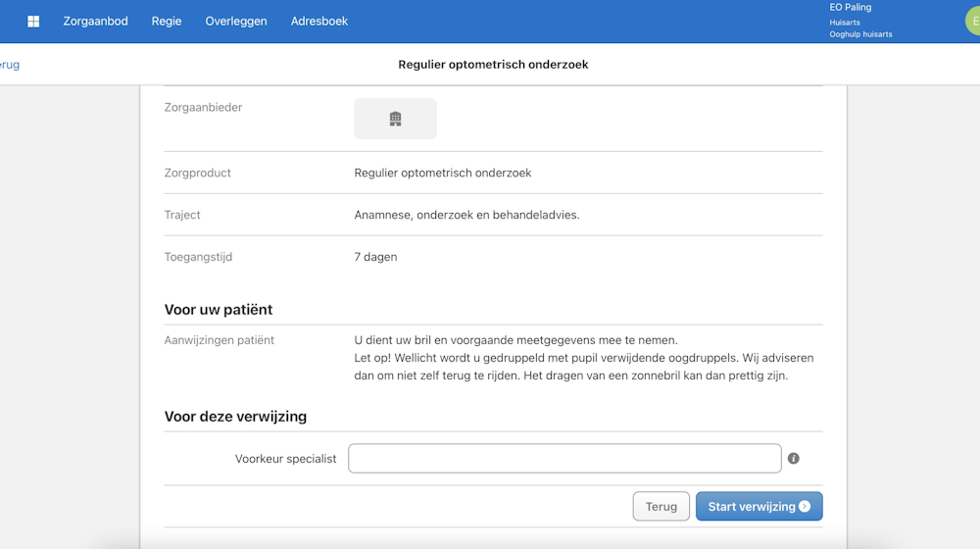Click the EO Paling user name
The height and width of the screenshot is (549, 980).
(851, 8)
